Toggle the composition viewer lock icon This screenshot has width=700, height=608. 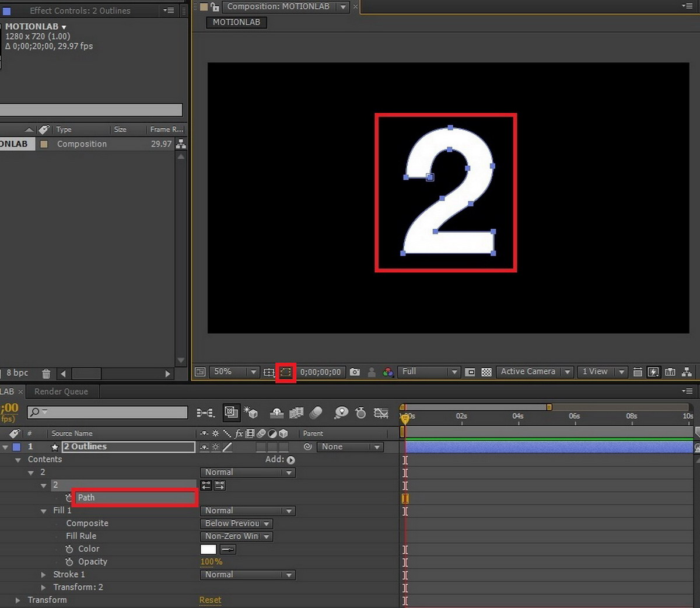click(215, 7)
